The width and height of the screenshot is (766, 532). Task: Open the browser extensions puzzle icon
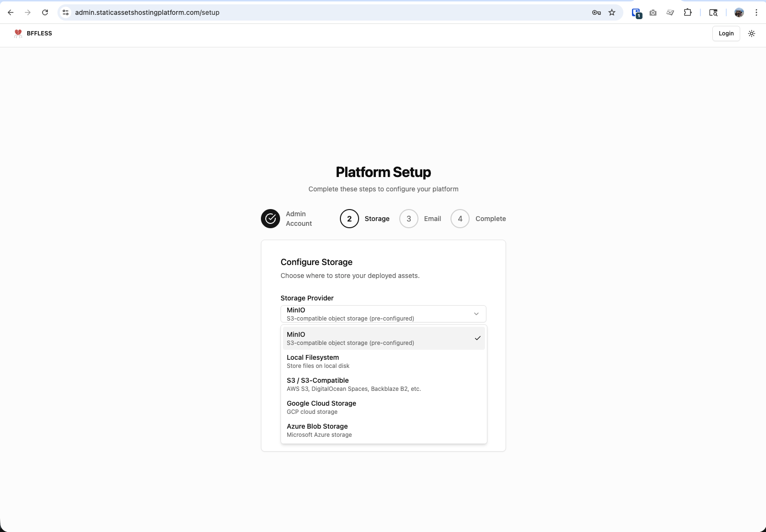(x=688, y=12)
